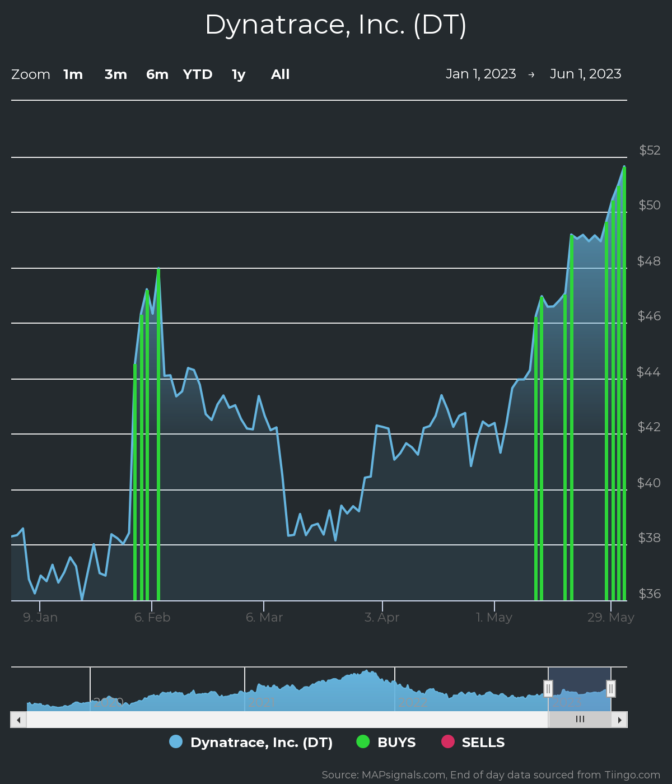The width and height of the screenshot is (672, 784).
Task: Click the $52 axis label
Action: point(650,150)
